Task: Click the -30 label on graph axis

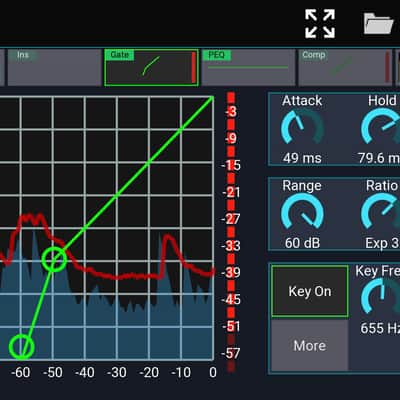Action: (117, 372)
